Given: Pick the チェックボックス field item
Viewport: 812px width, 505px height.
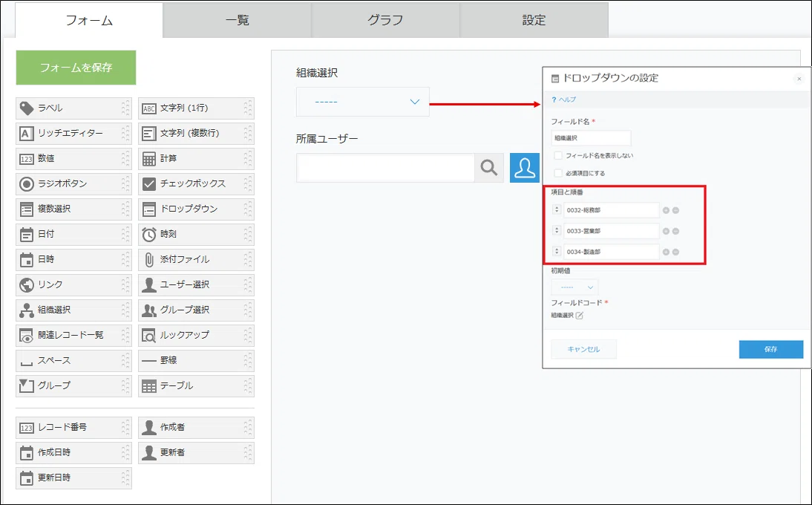Looking at the screenshot, I should click(x=196, y=184).
